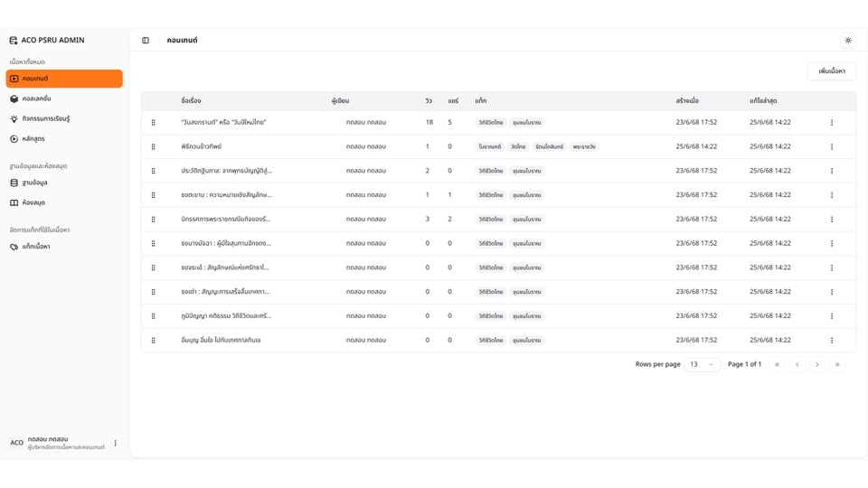
Task: Open the Rows per page dropdown
Action: coord(702,364)
